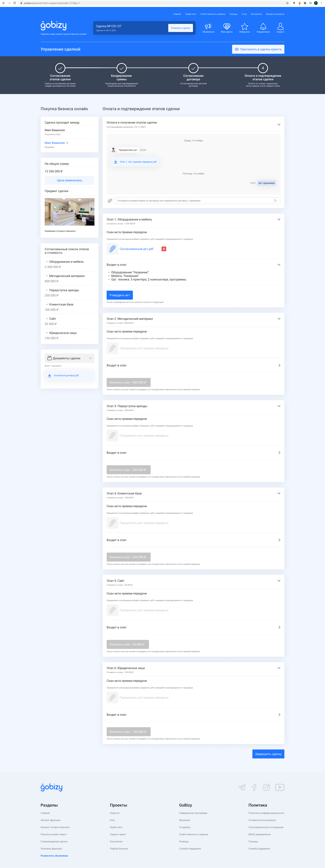Open Уведомления bell icon
325x868 pixels.
263,27
